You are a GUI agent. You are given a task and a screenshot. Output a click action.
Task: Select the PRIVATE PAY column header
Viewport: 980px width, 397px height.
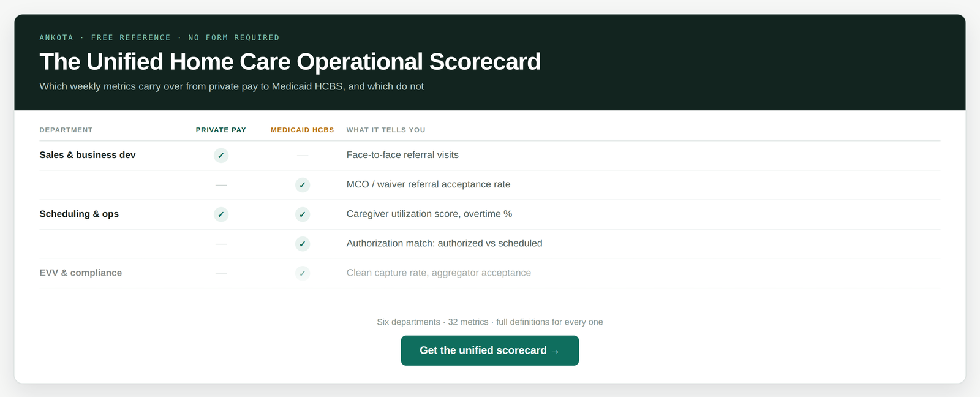coord(221,130)
